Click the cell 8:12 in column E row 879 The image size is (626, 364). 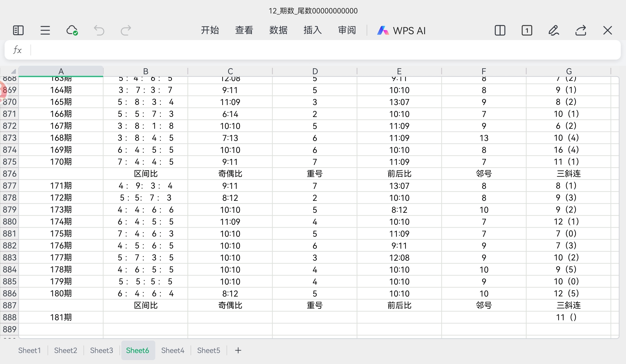click(399, 210)
